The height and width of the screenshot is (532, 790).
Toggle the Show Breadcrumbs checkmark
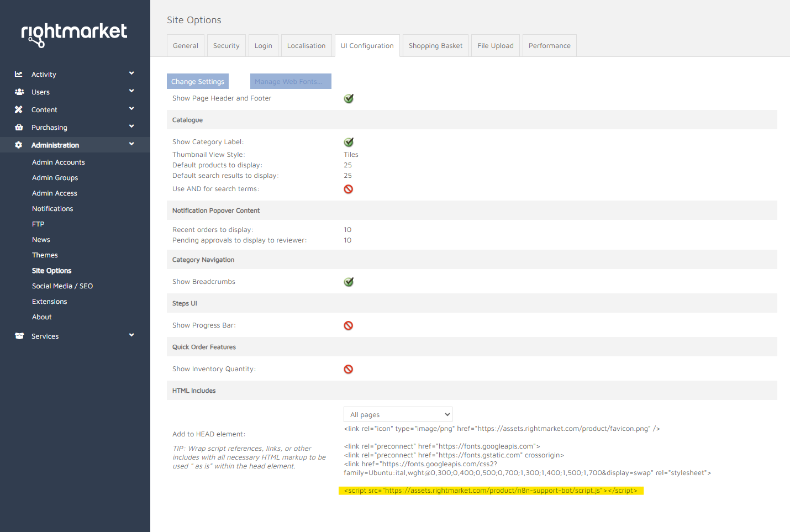[x=349, y=282]
